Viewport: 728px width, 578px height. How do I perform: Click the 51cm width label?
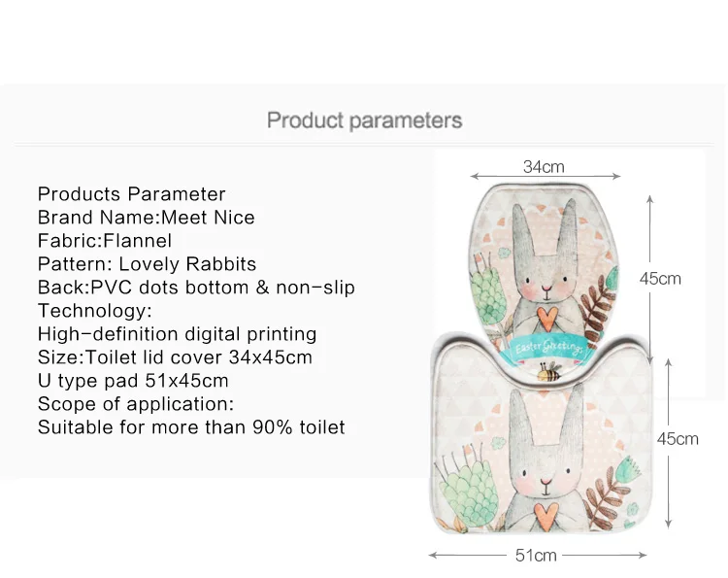536,556
